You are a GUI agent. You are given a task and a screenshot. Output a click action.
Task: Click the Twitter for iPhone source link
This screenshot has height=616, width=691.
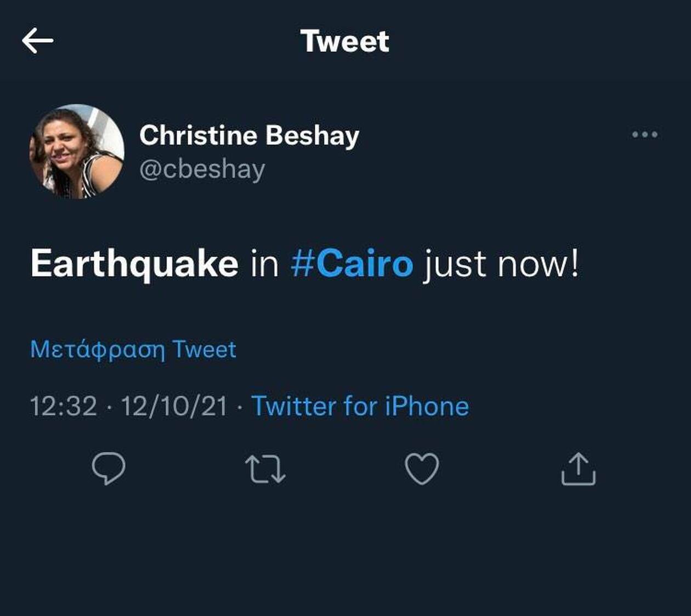pyautogui.click(x=360, y=407)
